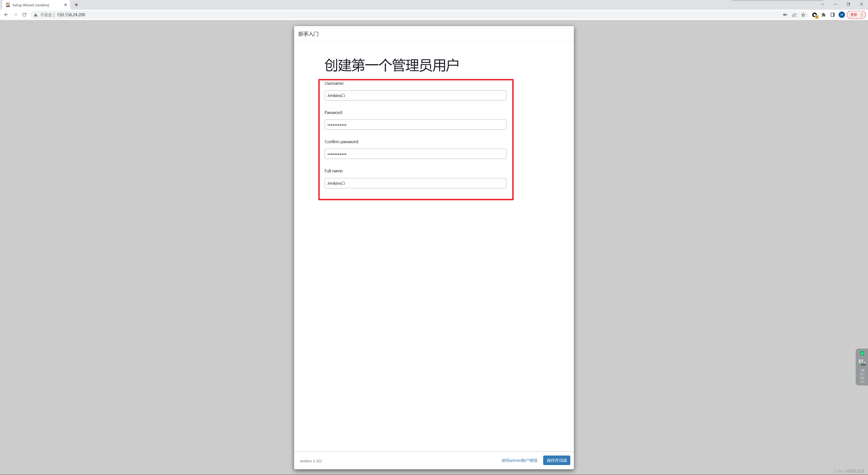868x475 pixels.
Task: Click the Jenkins favicon in the tab
Action: point(8,5)
